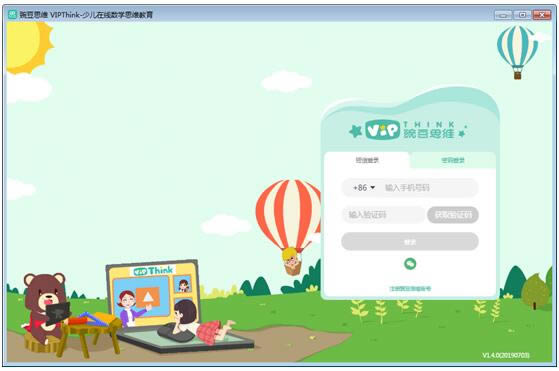Click the wide gray login button
Image resolution: width=559 pixels, height=371 pixels.
410,242
